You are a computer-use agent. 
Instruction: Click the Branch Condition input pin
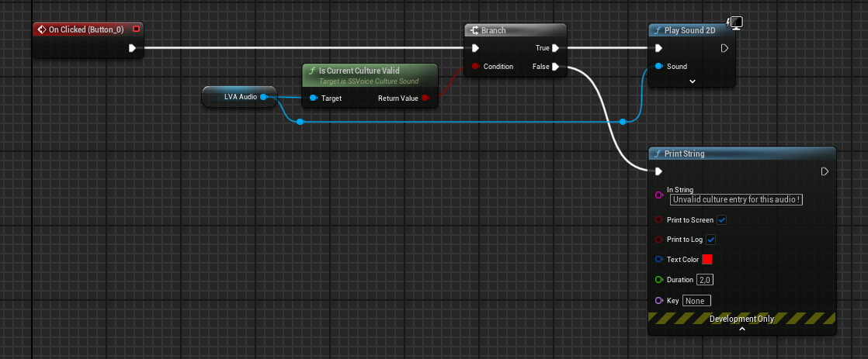click(475, 67)
